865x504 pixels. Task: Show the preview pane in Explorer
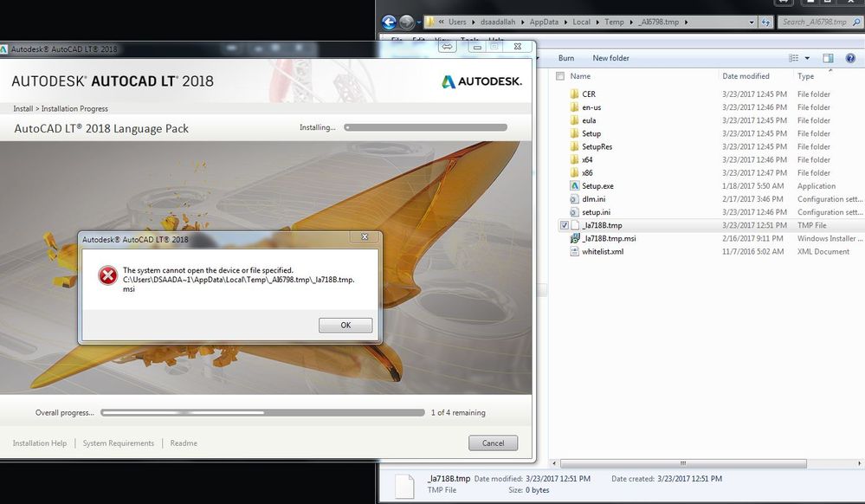[828, 58]
